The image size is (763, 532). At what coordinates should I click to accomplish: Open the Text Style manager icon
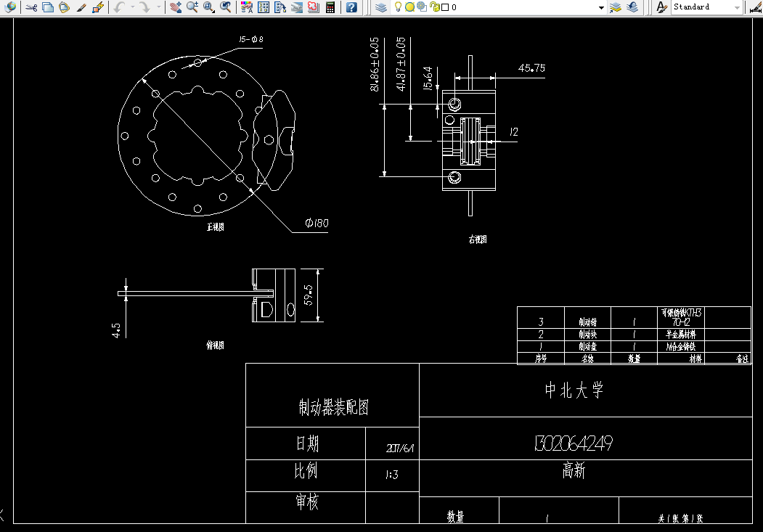coord(661,7)
